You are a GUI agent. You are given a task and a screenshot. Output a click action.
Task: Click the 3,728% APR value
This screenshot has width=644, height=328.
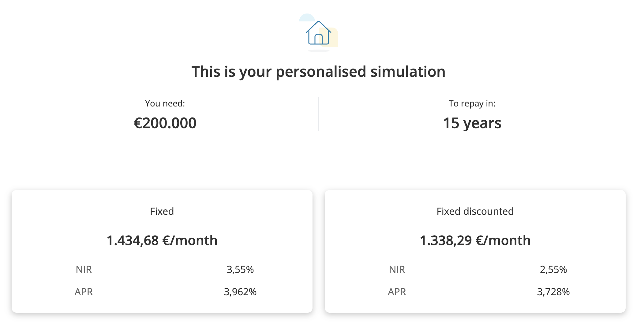point(553,292)
